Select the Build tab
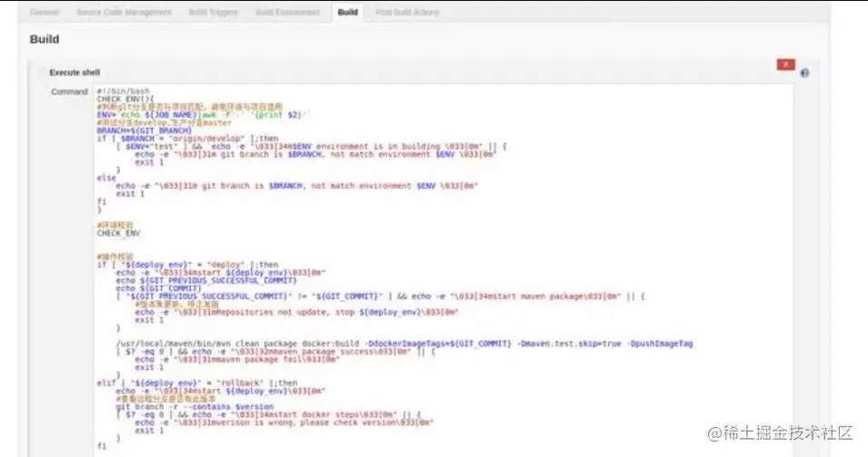 pos(347,12)
